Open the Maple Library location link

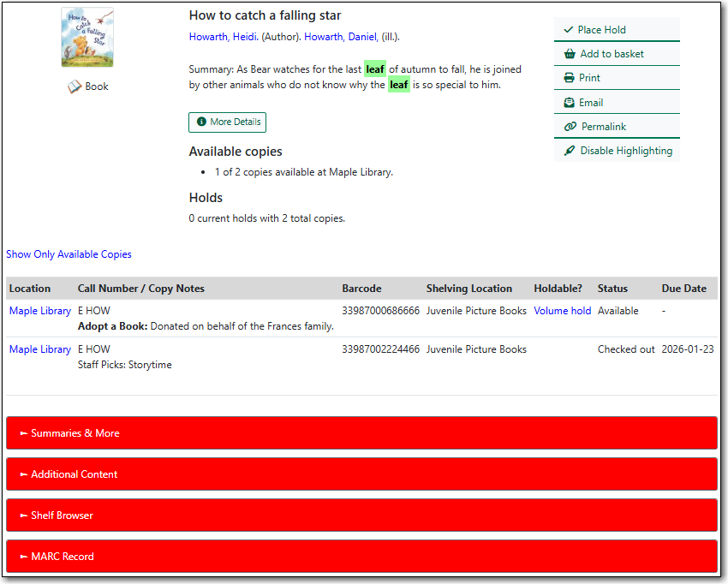[39, 310]
